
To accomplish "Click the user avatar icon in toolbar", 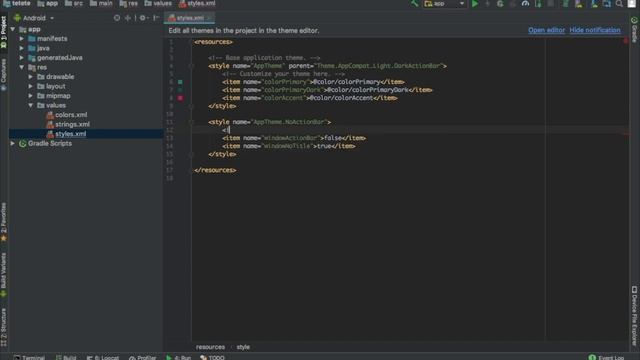I will point(631,4).
